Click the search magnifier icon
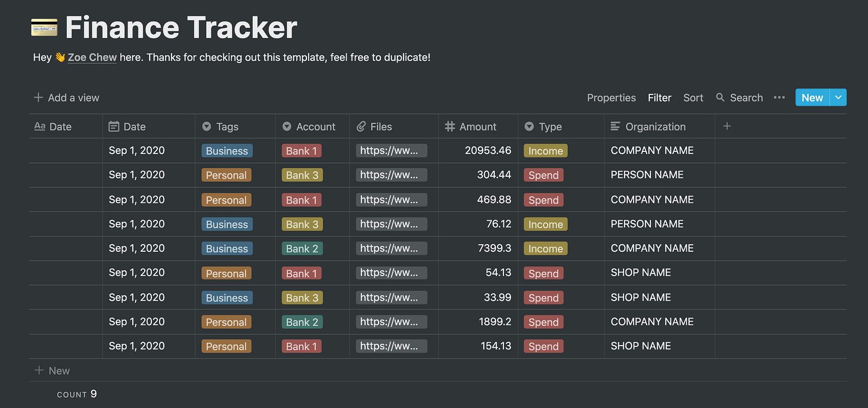868x408 pixels. (720, 97)
